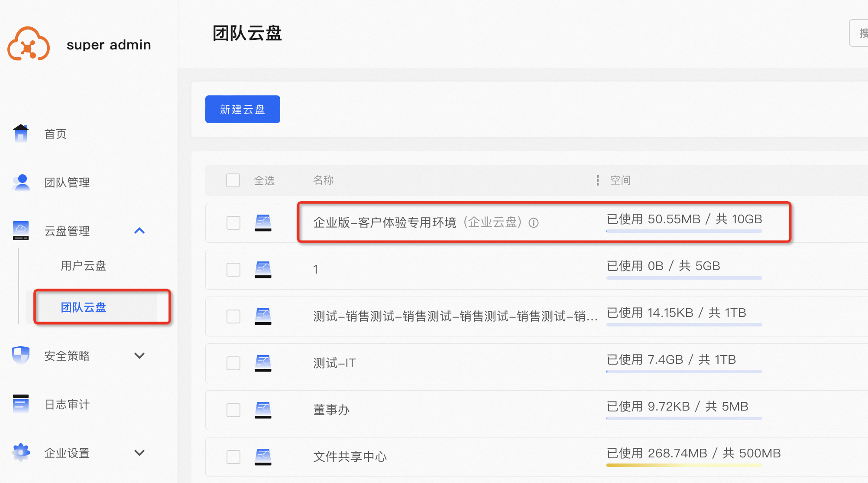The height and width of the screenshot is (483, 868).
Task: Click the log icon beside 日志审计
Action: click(20, 404)
